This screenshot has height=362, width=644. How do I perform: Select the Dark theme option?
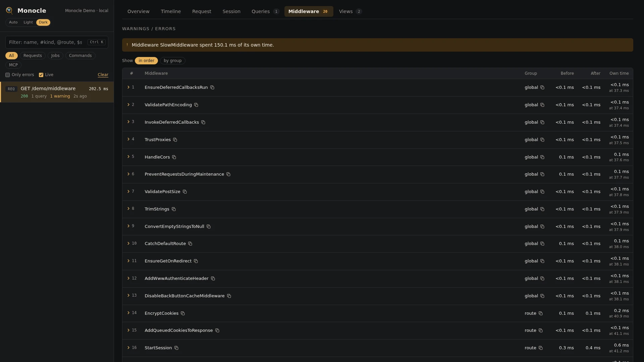tap(43, 22)
